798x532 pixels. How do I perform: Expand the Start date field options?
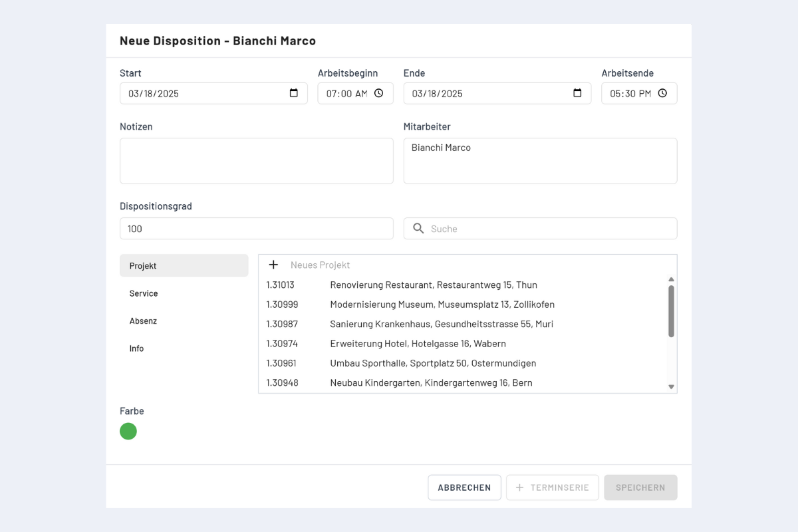[293, 93]
